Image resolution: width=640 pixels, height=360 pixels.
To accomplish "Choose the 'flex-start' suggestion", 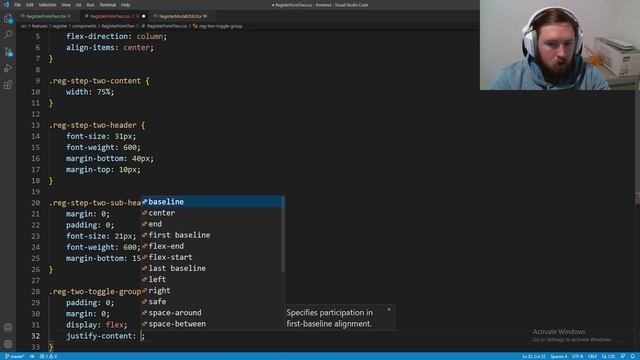I will 212,257.
